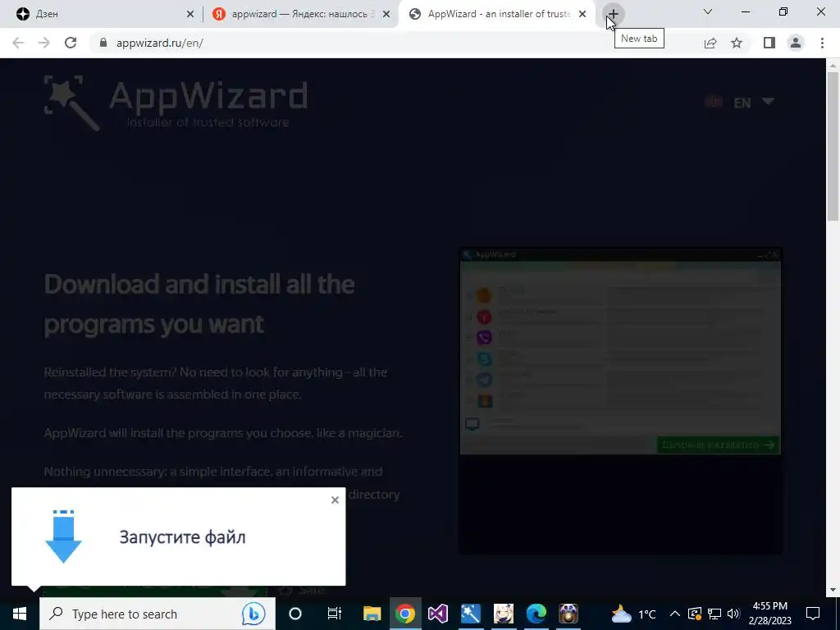
Task: Open Microsoft Edge from taskbar
Action: [x=536, y=614]
